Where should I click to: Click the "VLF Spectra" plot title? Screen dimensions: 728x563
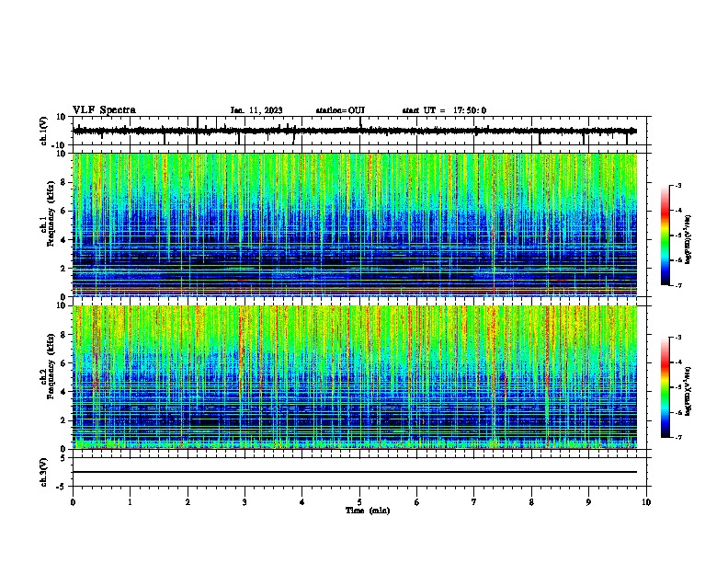[x=104, y=109]
